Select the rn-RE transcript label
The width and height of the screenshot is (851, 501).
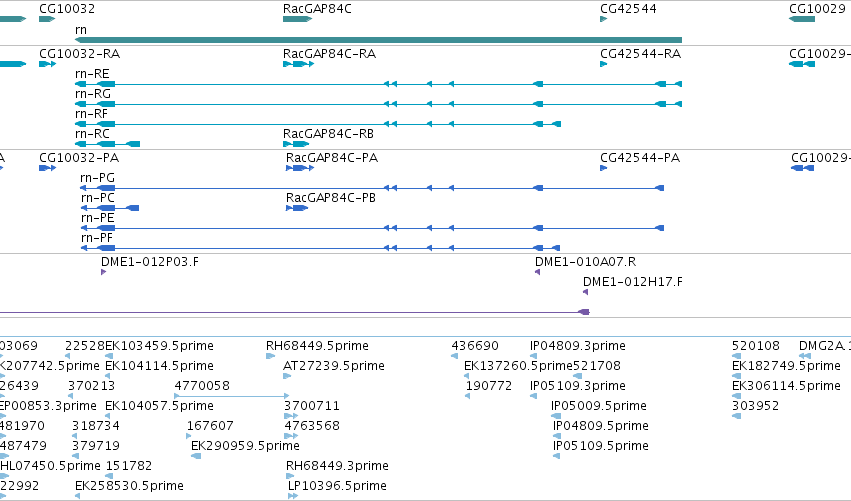point(92,74)
